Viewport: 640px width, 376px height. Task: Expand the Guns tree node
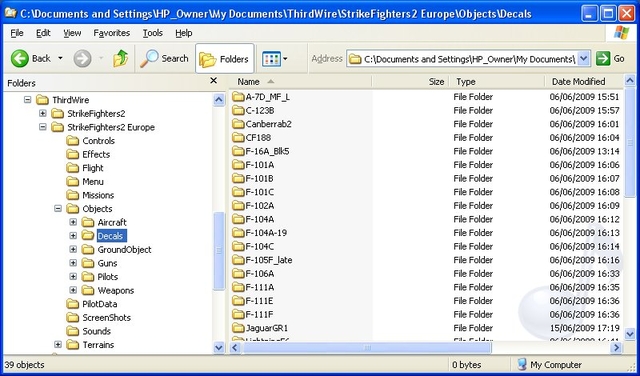(73, 263)
